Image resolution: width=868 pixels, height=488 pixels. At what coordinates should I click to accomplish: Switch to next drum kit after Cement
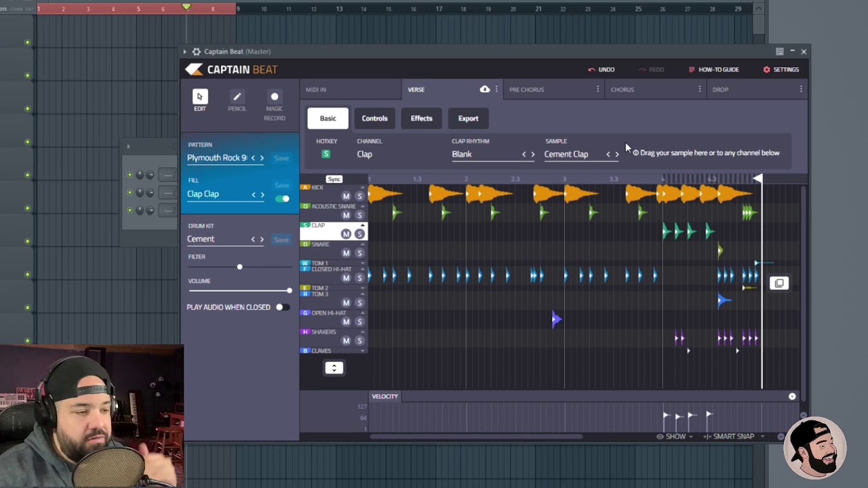tap(262, 239)
